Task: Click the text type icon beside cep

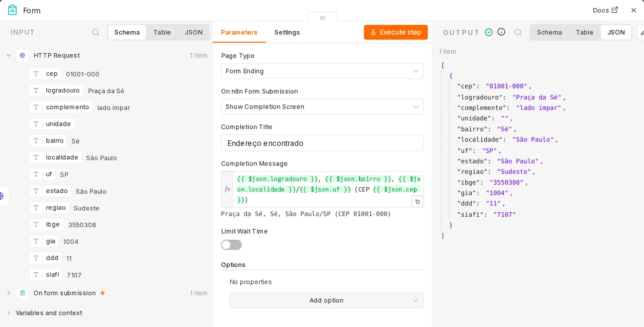Action: pyautogui.click(x=36, y=74)
